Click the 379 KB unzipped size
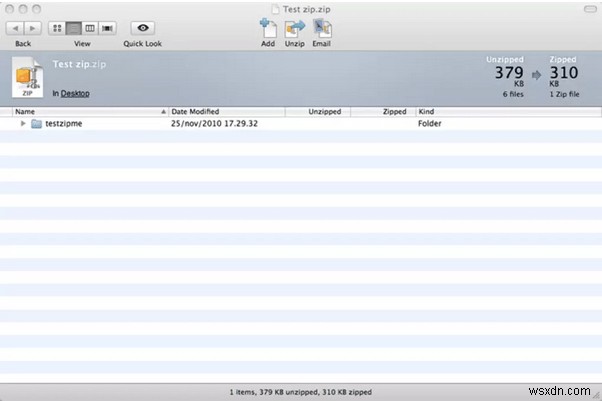Screen dimensions: 602x401 [x=509, y=76]
